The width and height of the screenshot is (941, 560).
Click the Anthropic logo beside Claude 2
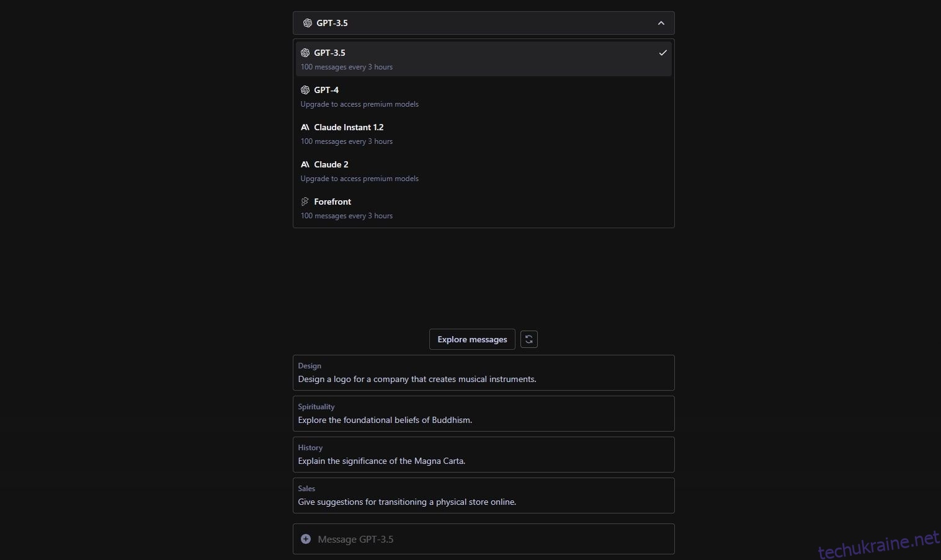point(305,164)
